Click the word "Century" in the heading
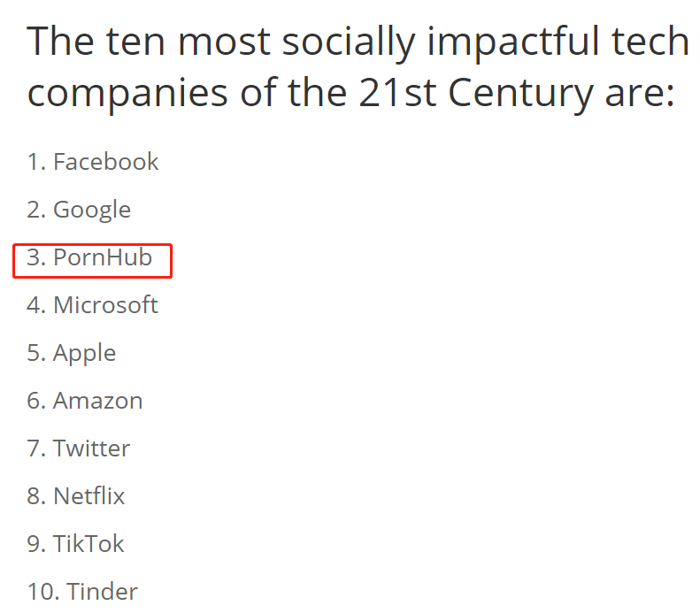Screen dimensions: 700x613 520,93
